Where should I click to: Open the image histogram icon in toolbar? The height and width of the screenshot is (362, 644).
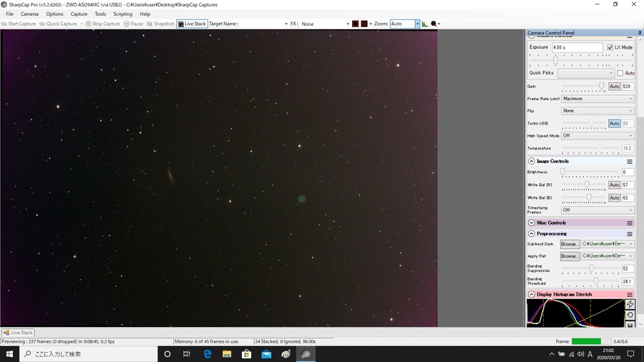click(424, 24)
